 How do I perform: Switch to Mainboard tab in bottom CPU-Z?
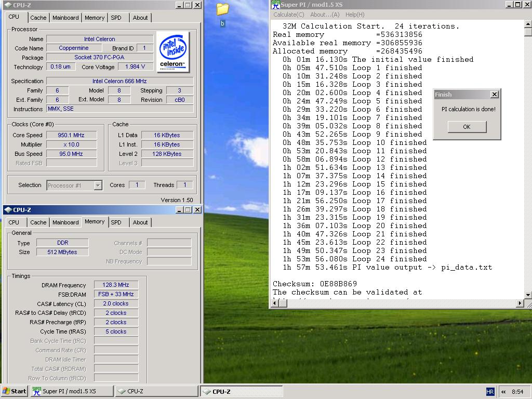[x=65, y=222]
